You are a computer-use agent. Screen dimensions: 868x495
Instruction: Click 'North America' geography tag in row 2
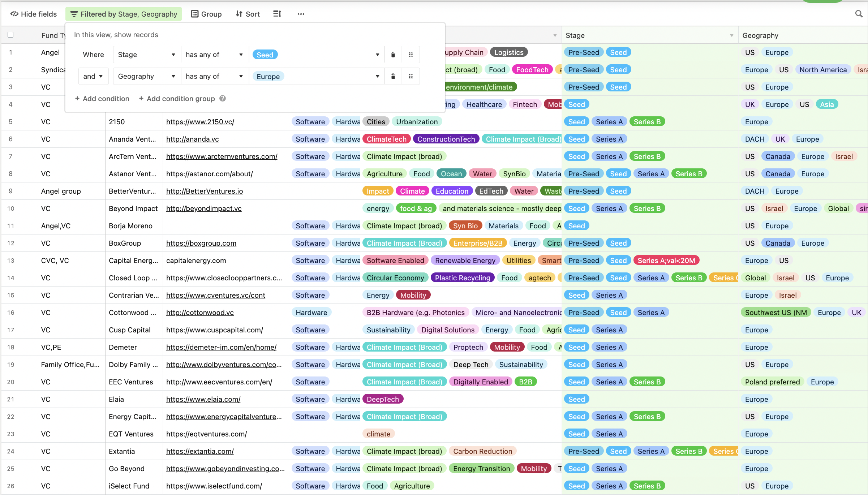tap(823, 70)
